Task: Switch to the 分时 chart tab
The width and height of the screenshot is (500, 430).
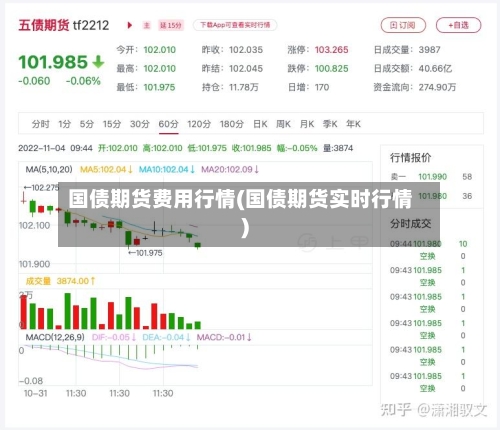Action: pyautogui.click(x=40, y=124)
